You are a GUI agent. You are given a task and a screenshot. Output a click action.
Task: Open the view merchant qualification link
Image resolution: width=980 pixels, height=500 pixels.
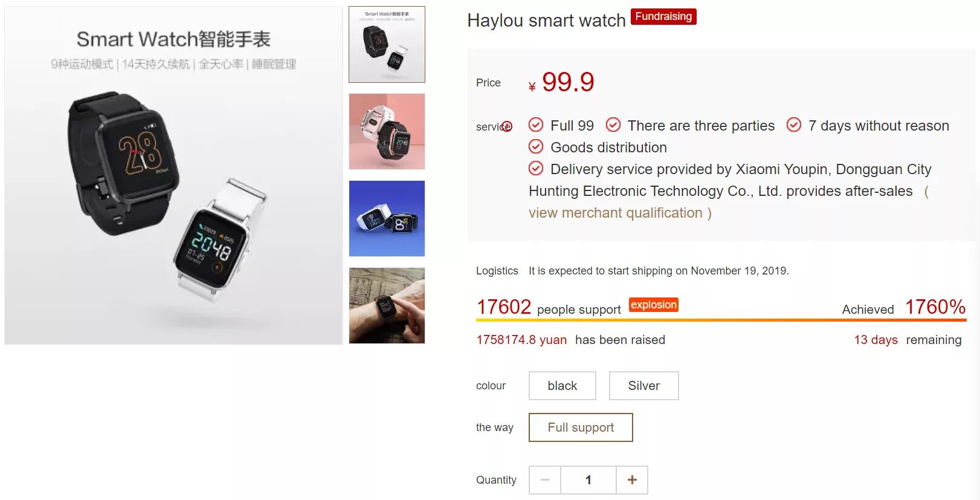616,213
